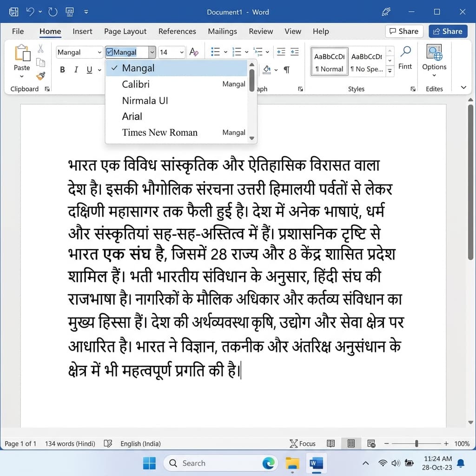This screenshot has height=476, width=476.
Task: Switch to the Review tab
Action: pos(261,31)
